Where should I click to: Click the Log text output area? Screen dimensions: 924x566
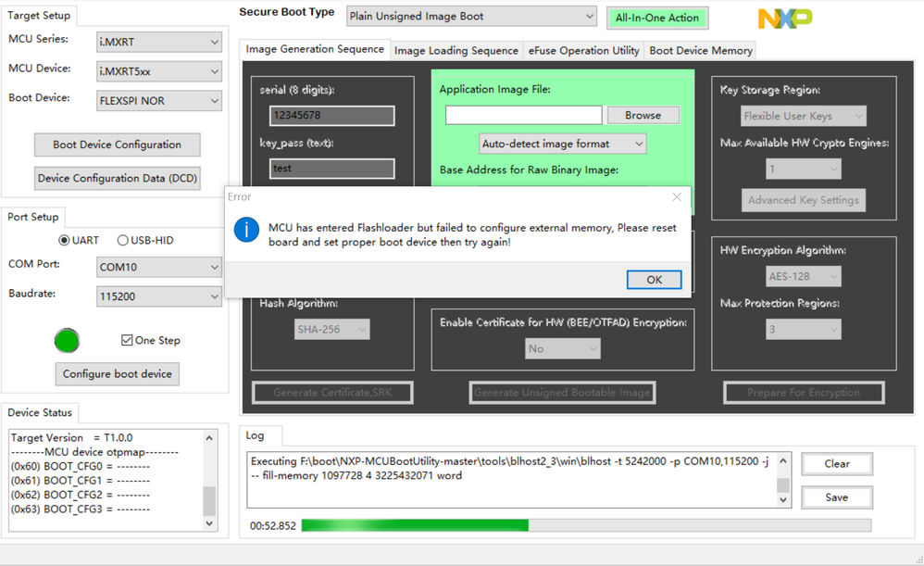(511, 480)
